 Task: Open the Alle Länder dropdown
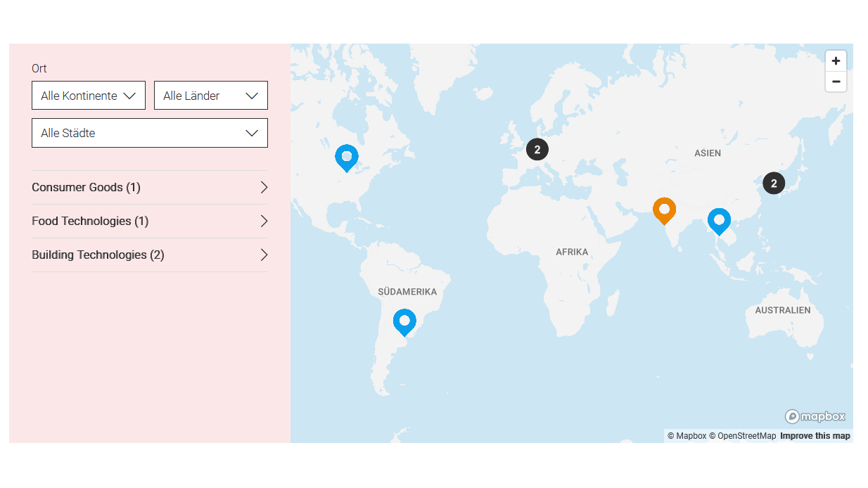tap(211, 96)
